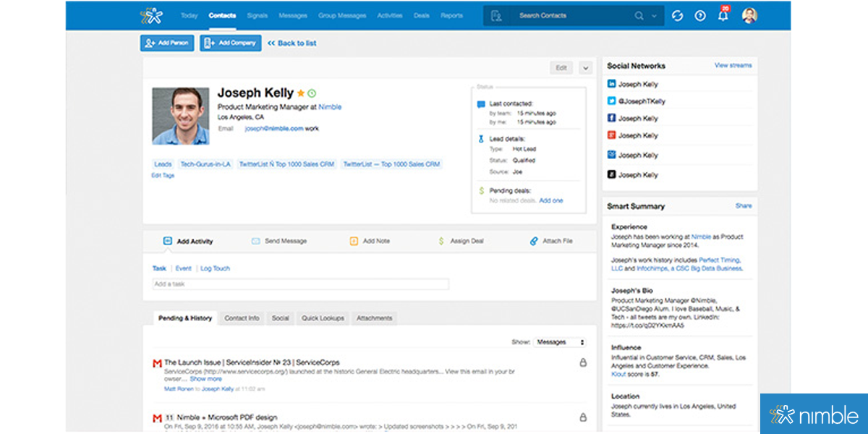The image size is (868, 434).
Task: Open the @JosephTKelly Twitter icon
Action: [611, 101]
